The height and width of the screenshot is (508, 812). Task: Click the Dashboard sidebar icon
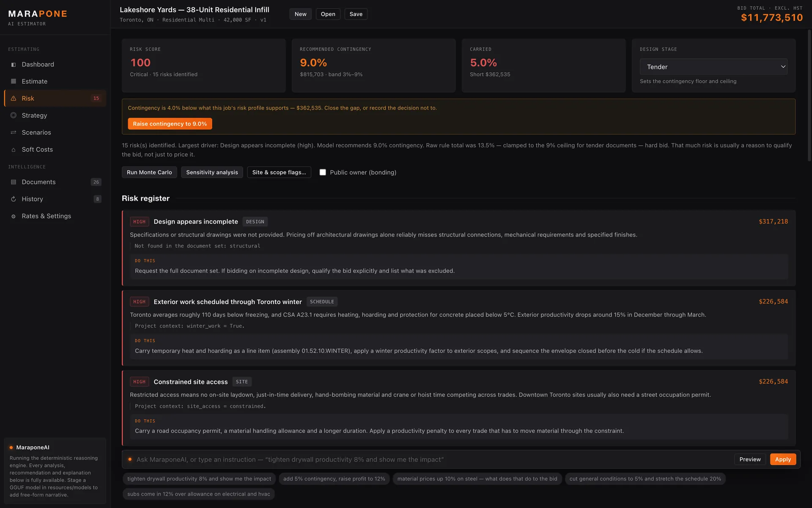point(14,65)
